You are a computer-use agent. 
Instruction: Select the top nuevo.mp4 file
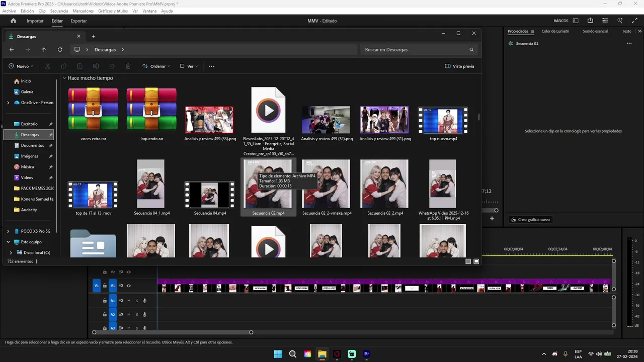pyautogui.click(x=443, y=123)
